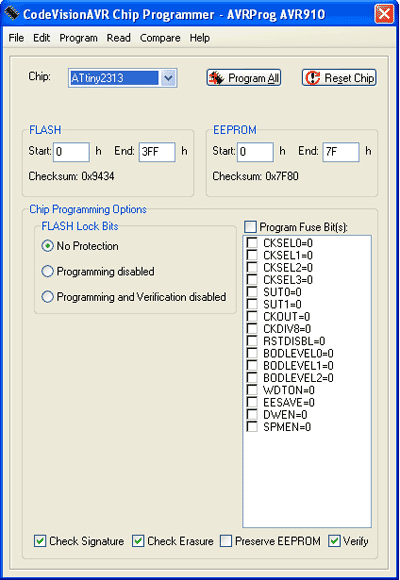Click the Program All chip icon

pyautogui.click(x=217, y=78)
